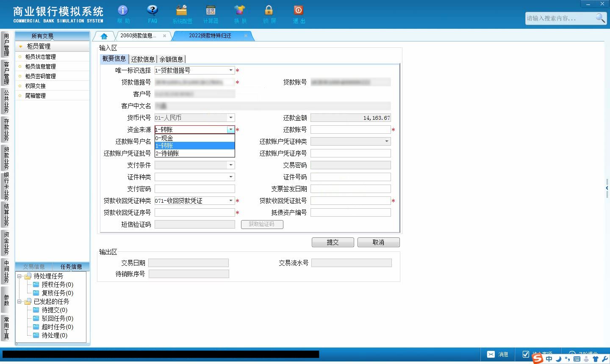Open the IME wrench settings icon
The image size is (610, 364).
pyautogui.click(x=605, y=359)
